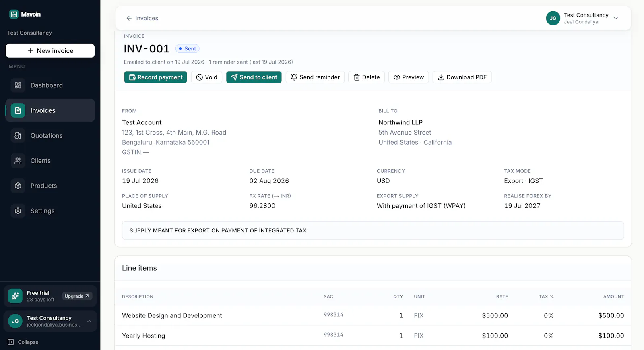Click the Sent status badge

[x=188, y=49]
